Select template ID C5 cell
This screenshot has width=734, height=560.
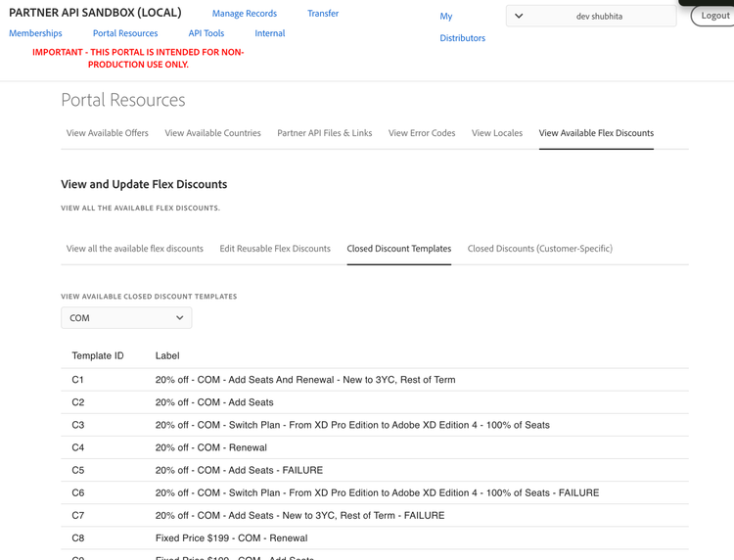[x=77, y=470]
